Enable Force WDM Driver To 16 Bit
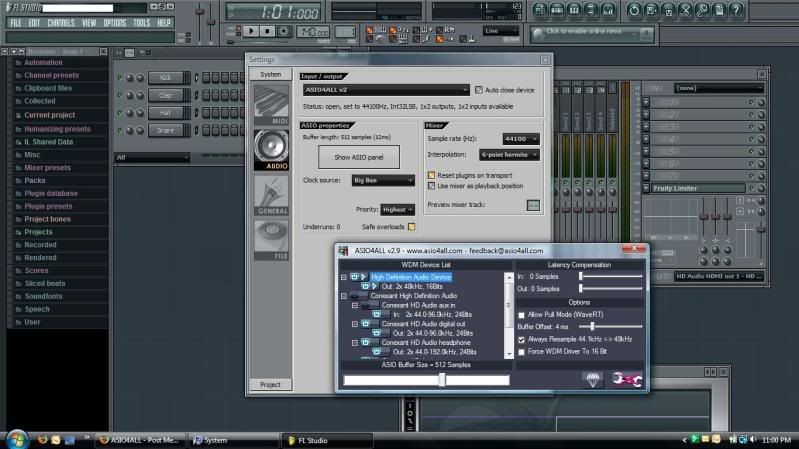 521,352
